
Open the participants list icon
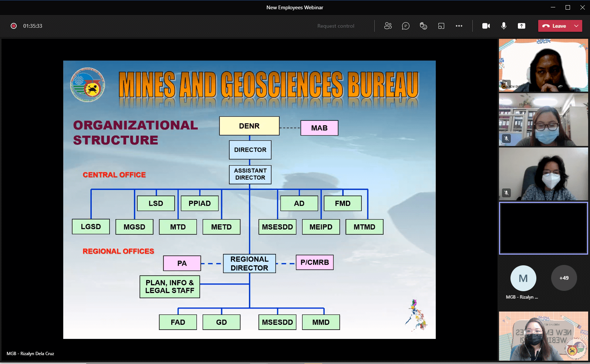[388, 26]
